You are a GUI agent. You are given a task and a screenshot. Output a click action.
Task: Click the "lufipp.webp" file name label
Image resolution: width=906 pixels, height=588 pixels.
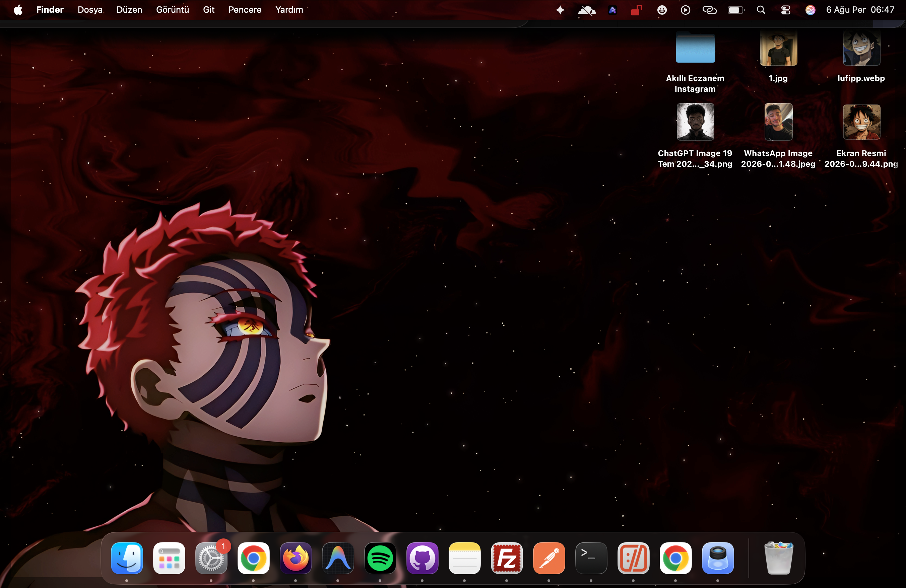[x=861, y=78]
